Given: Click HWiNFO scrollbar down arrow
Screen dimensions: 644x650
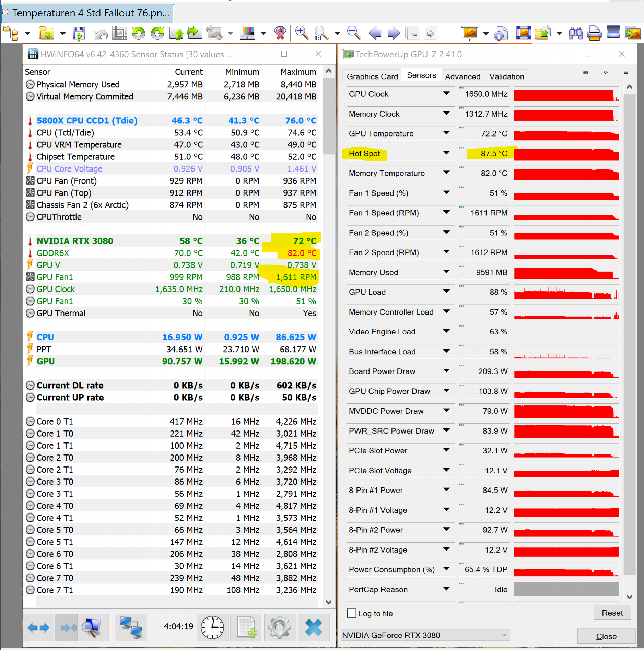Looking at the screenshot, I should [328, 602].
